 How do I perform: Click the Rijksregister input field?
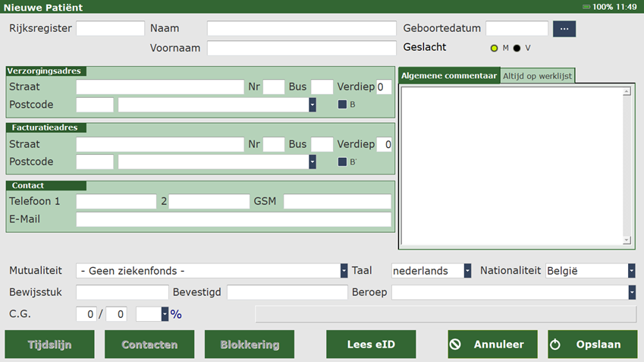coord(110,29)
